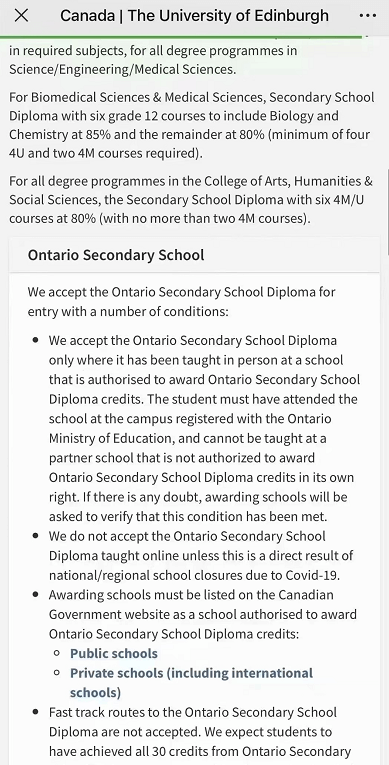Click the hollow bullet beside Private schools

(x=58, y=673)
